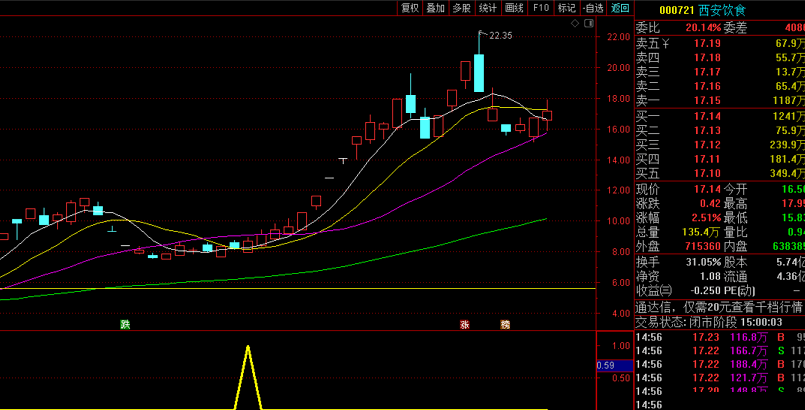Click the red 涨 marker below the chart

pos(465,324)
